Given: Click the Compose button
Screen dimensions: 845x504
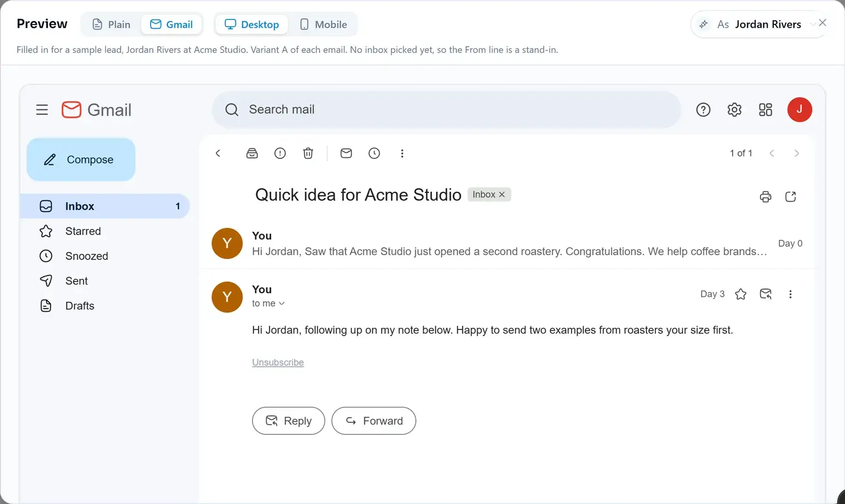Looking at the screenshot, I should tap(81, 159).
